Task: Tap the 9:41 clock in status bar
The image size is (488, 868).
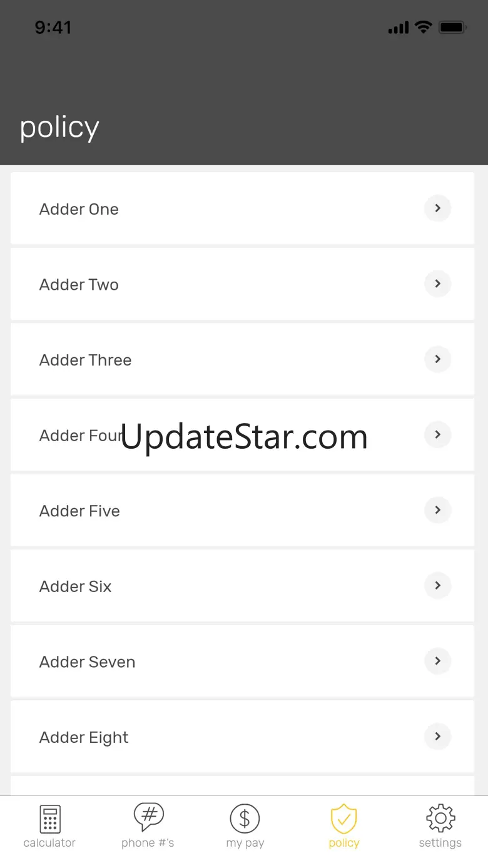Action: point(53,28)
